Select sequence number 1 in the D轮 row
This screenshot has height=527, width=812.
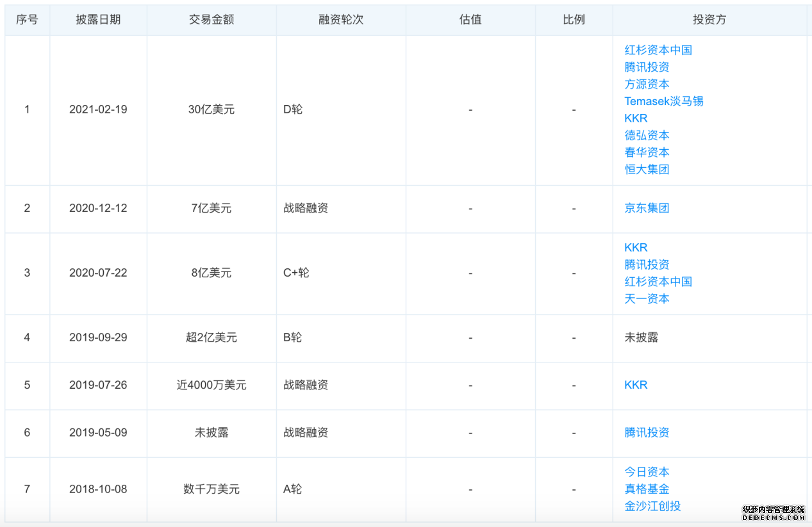tap(27, 109)
